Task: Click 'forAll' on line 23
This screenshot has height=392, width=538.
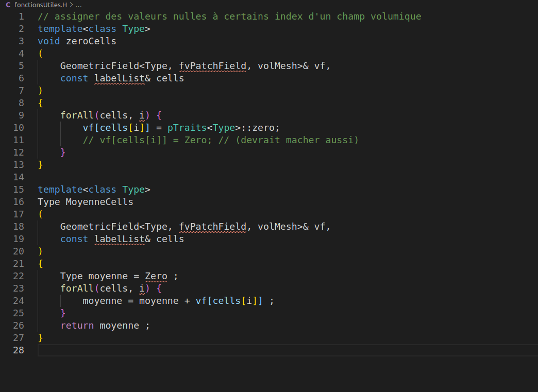Action: coord(77,288)
